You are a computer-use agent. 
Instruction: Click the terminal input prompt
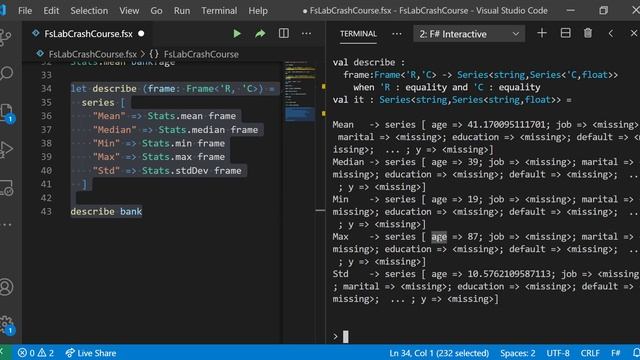(345, 337)
